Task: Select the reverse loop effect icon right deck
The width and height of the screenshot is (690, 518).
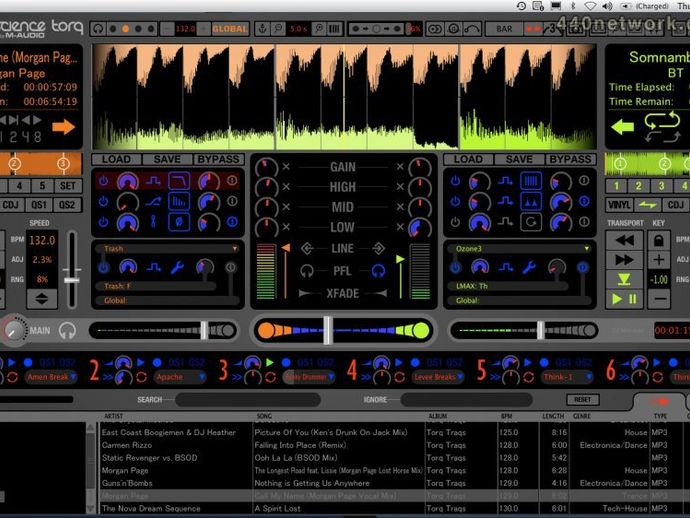Action: [x=531, y=222]
